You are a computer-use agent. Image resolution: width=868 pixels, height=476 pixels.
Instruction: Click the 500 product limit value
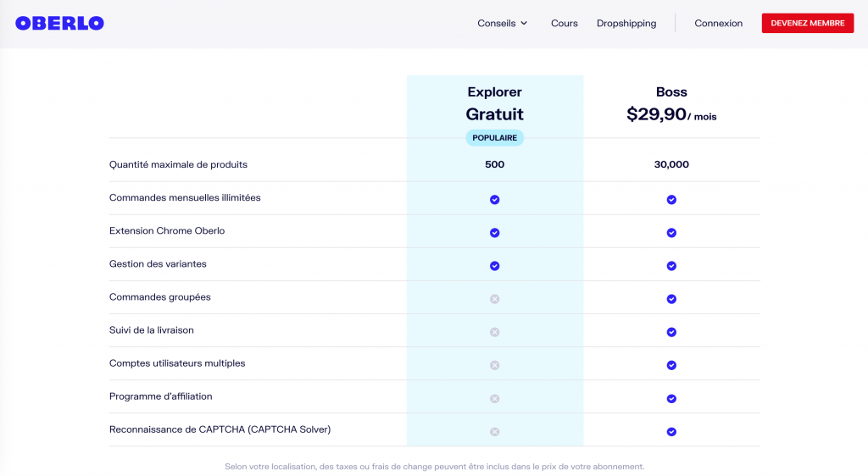point(495,164)
